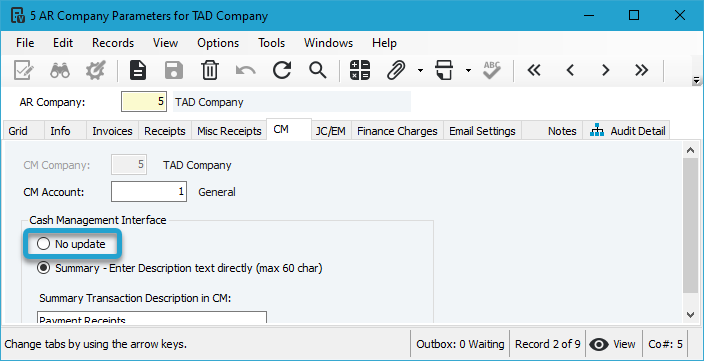Expand the printer dropdown arrow
The image size is (704, 361).
click(468, 70)
